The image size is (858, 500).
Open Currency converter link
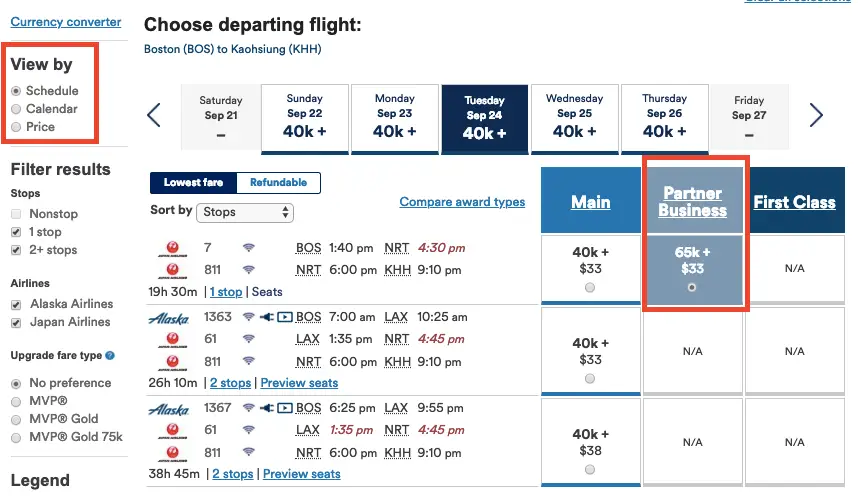coord(66,22)
